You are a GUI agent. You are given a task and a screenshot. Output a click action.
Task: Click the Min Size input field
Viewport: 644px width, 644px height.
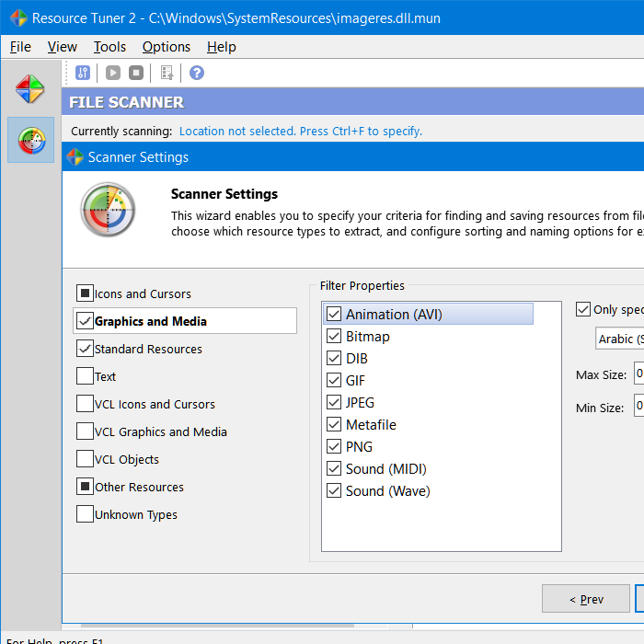pyautogui.click(x=639, y=406)
